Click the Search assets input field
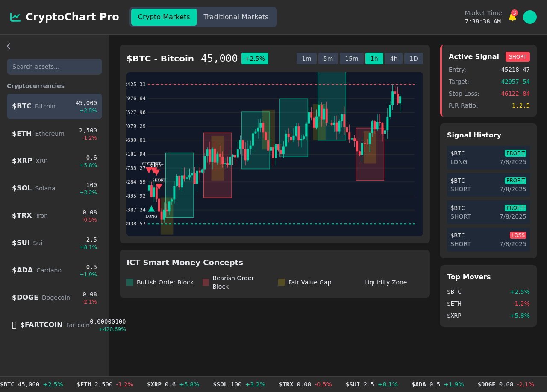The image size is (547, 392). [54, 67]
